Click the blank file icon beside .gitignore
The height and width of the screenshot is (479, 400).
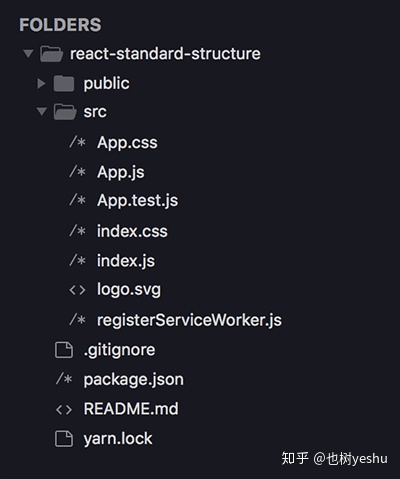point(64,350)
